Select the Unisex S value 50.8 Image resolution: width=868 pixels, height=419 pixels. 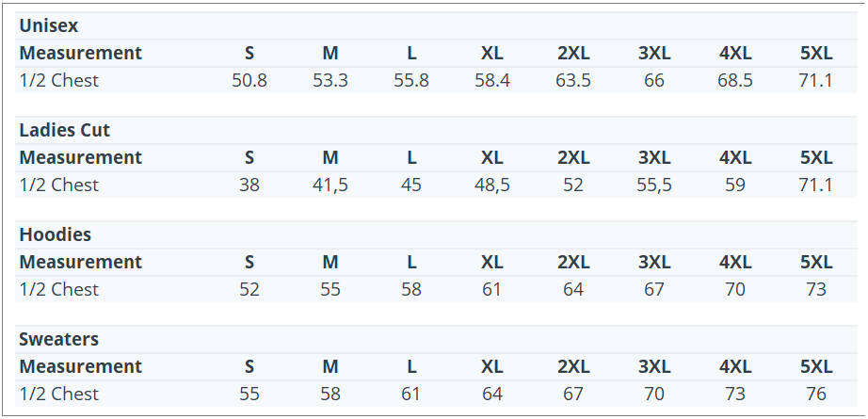(x=249, y=81)
